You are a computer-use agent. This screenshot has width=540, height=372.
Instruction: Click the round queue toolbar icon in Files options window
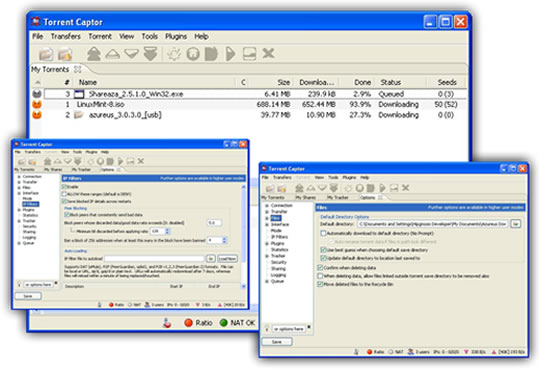tap(360, 188)
